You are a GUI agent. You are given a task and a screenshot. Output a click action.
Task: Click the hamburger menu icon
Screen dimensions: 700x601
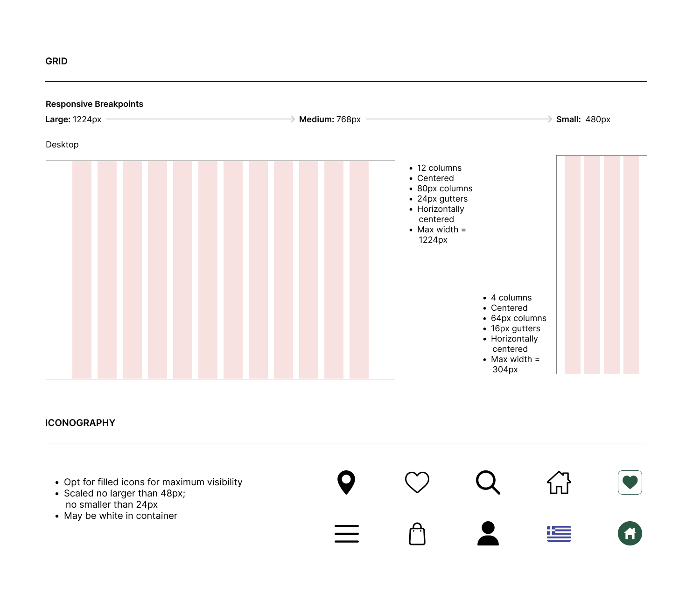click(x=347, y=534)
